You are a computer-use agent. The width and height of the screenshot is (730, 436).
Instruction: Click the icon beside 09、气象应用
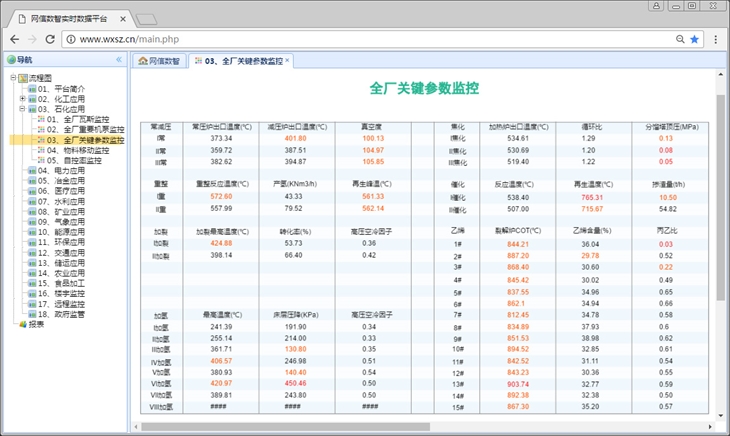tap(32, 222)
